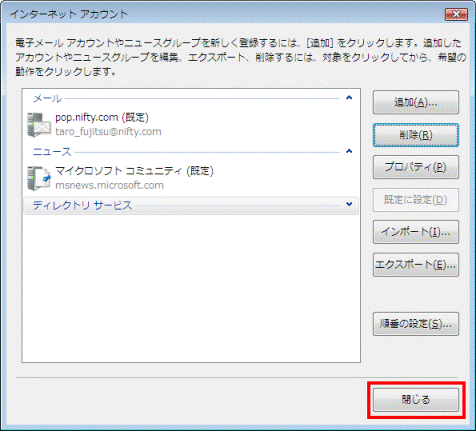Viewport: 476px width, 431px height.
Task: Click the taro_fujitsu@nifty.com address text
Action: point(108,132)
